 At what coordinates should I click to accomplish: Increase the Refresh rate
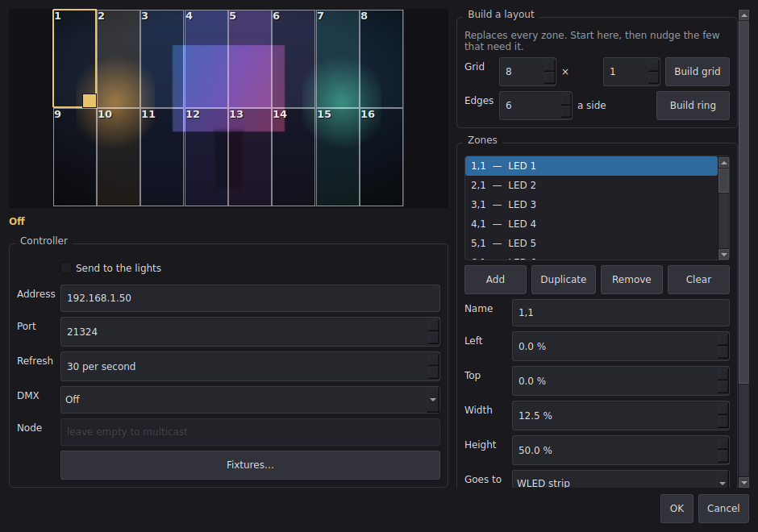pyautogui.click(x=434, y=360)
